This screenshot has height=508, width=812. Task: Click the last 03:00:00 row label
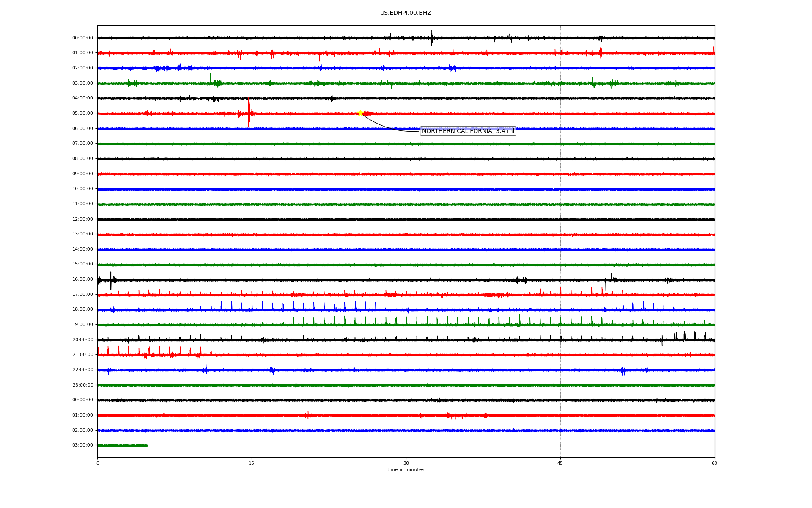pos(82,445)
